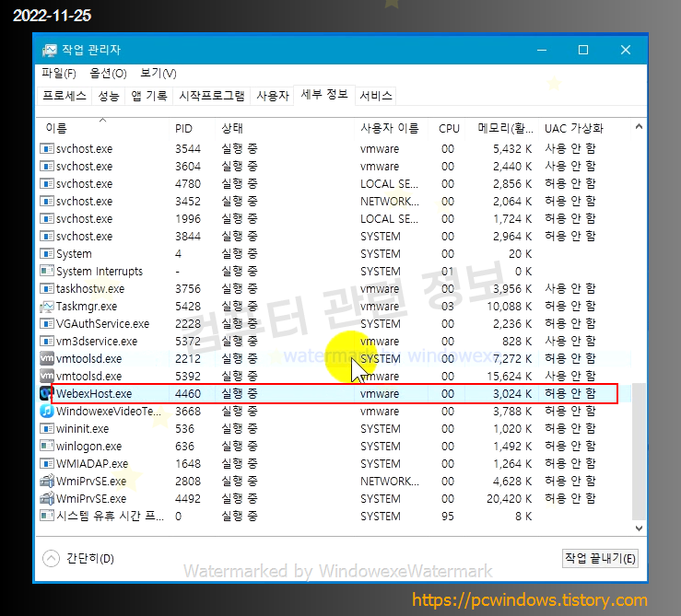Screen dimensions: 681x616
Task: Sort by the CPU column header
Action: point(446,128)
